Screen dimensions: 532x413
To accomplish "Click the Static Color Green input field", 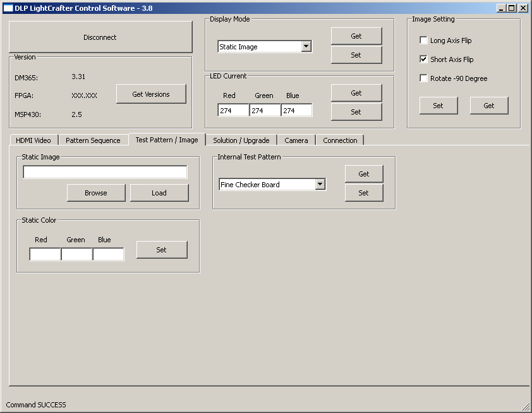I will pyautogui.click(x=76, y=254).
